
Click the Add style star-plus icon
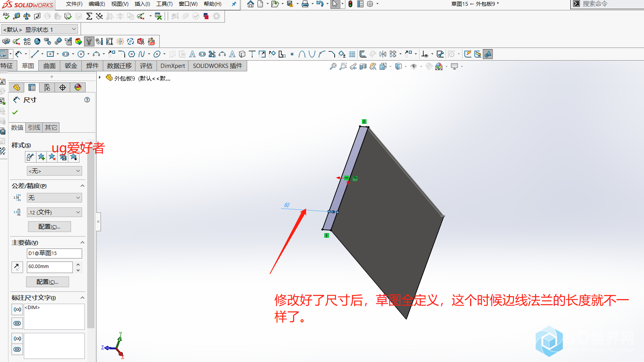pos(41,157)
